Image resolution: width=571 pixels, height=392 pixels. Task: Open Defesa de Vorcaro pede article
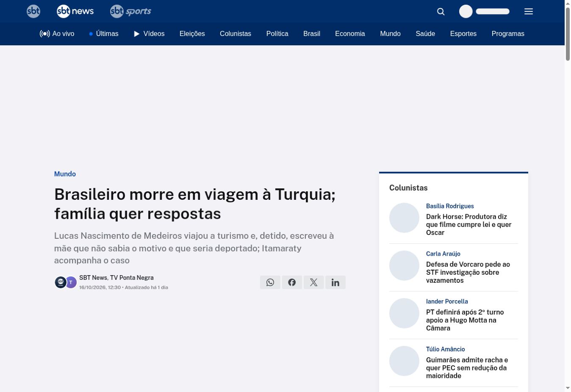coord(468,272)
